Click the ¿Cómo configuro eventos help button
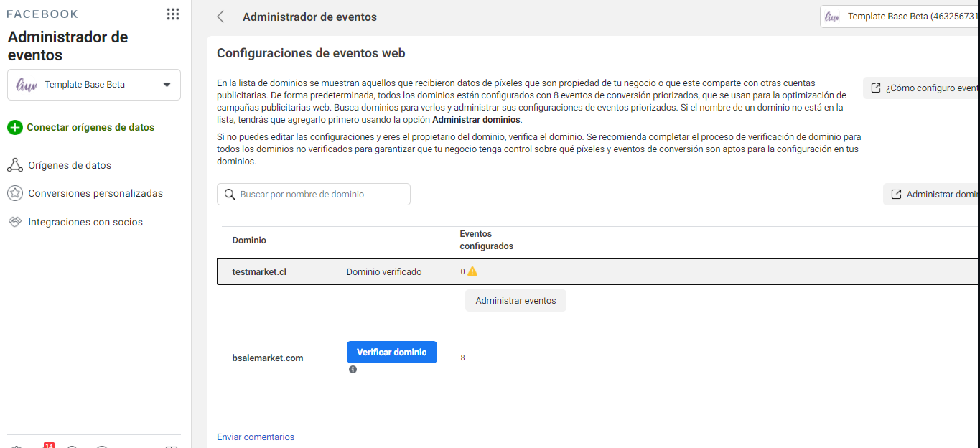This screenshot has width=980, height=448. 921,88
